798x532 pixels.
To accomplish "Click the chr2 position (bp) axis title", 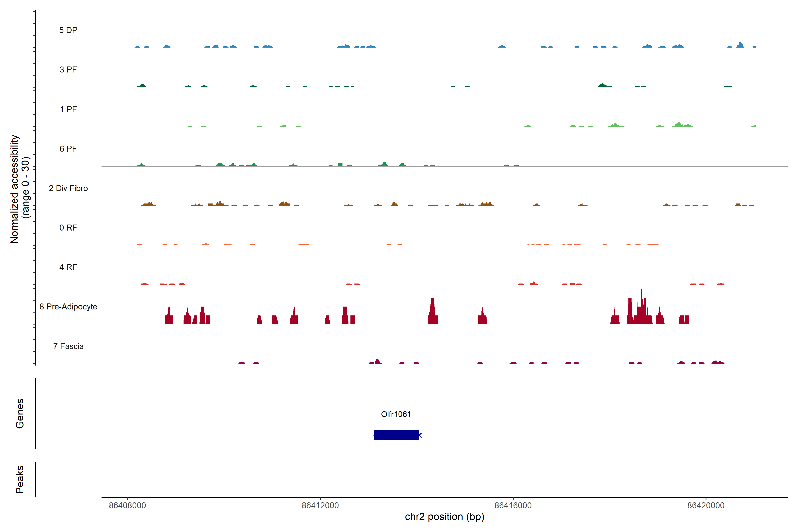I will [x=444, y=517].
